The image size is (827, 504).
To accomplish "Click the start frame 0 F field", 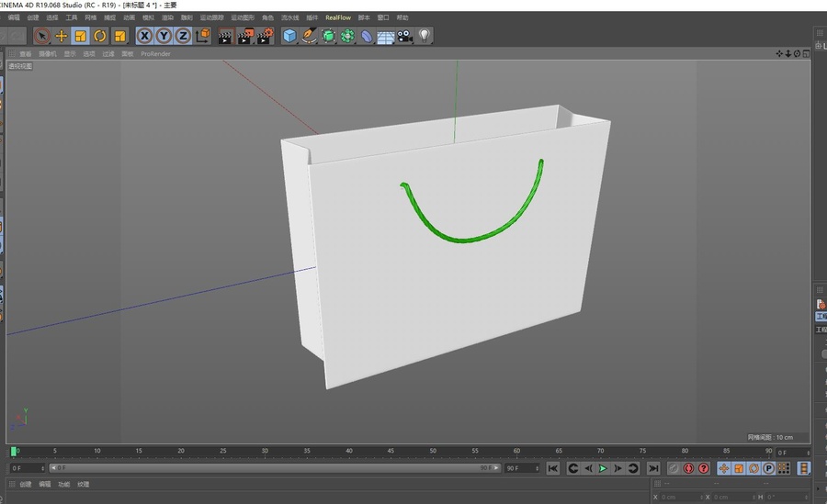I will [x=28, y=468].
